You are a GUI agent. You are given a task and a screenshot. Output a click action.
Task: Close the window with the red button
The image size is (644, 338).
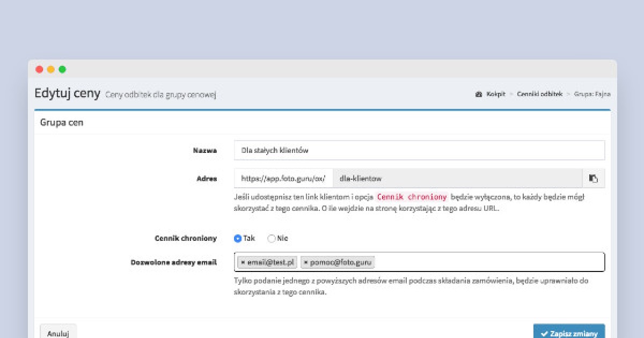pyautogui.click(x=39, y=69)
